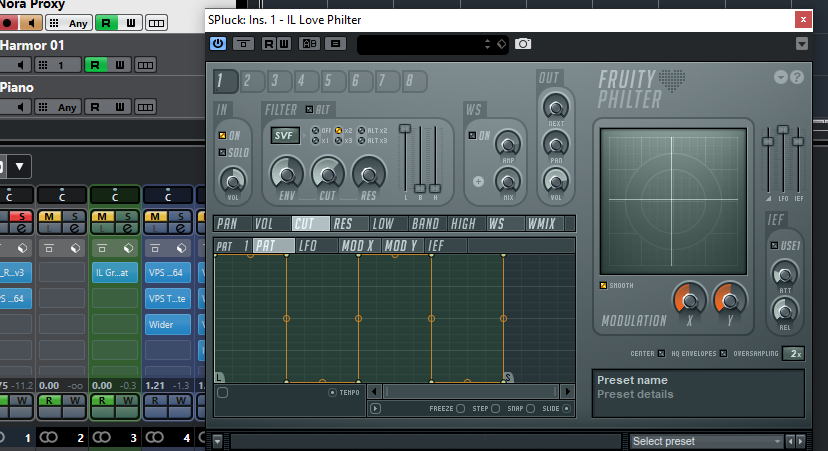Select filter bank tab 5

click(x=333, y=81)
